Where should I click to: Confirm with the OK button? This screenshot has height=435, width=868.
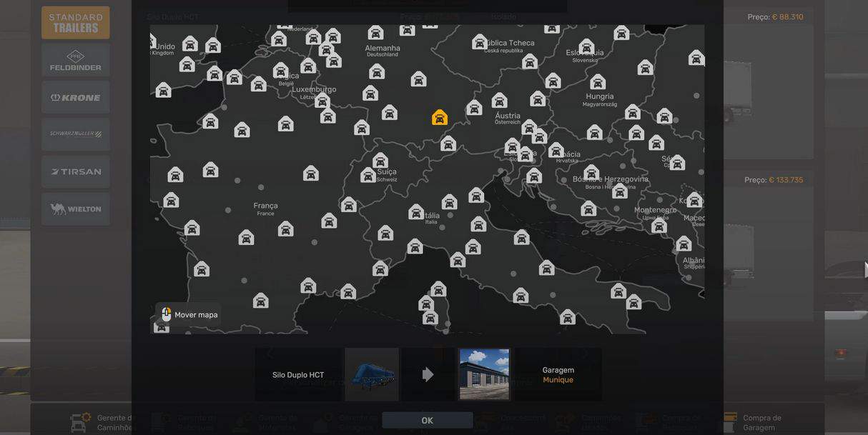tap(428, 420)
